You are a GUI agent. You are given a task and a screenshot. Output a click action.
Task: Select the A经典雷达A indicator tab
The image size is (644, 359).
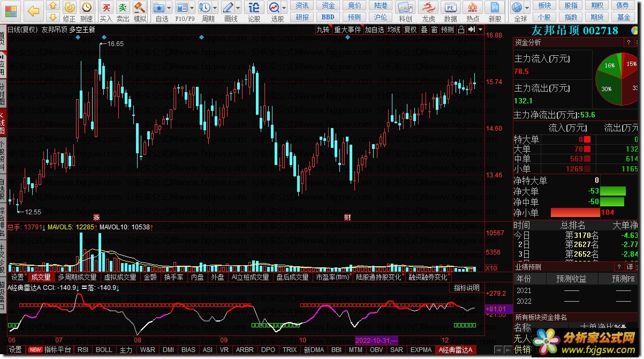[x=455, y=349]
